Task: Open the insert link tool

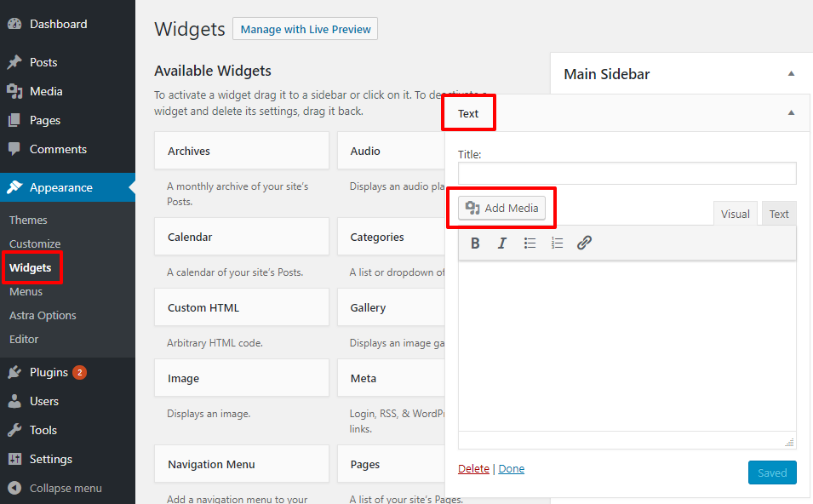Action: tap(584, 243)
